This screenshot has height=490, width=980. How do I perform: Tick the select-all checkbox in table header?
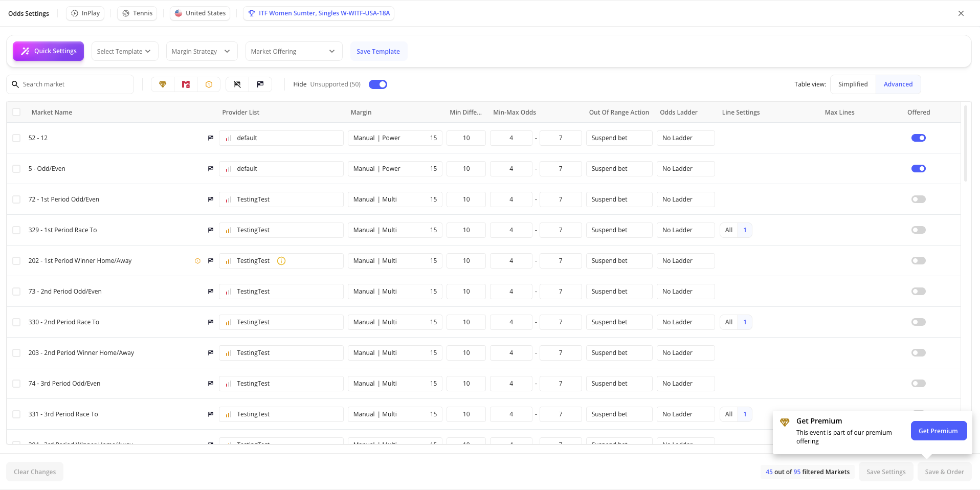(16, 112)
